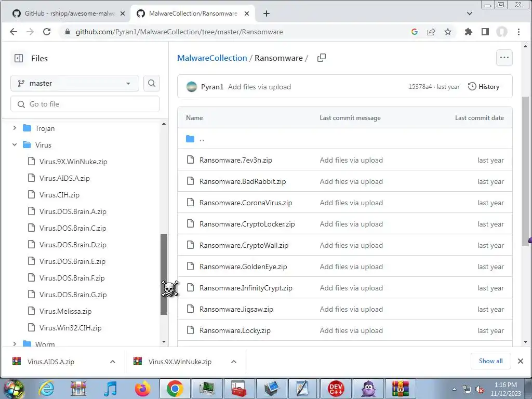Image resolution: width=532 pixels, height=399 pixels.
Task: Open the Windows Start orb
Action: point(14,389)
